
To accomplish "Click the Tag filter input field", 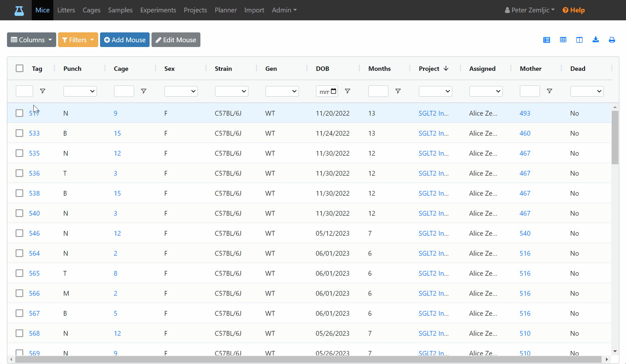I will pos(24,91).
